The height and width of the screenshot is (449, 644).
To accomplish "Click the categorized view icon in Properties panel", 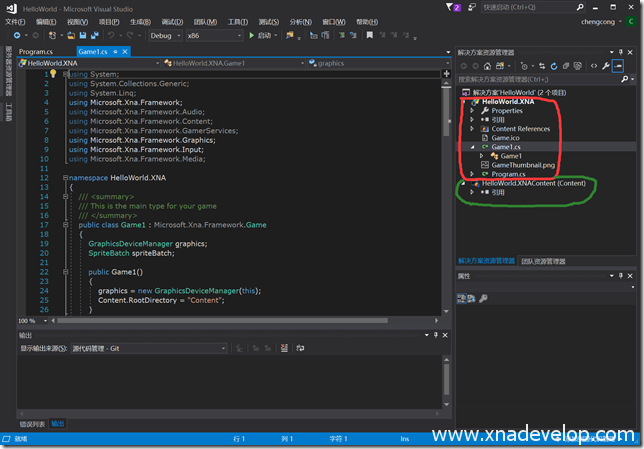I will click(463, 298).
